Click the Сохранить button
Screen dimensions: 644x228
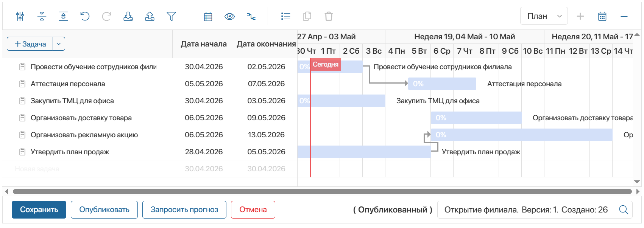tap(39, 209)
